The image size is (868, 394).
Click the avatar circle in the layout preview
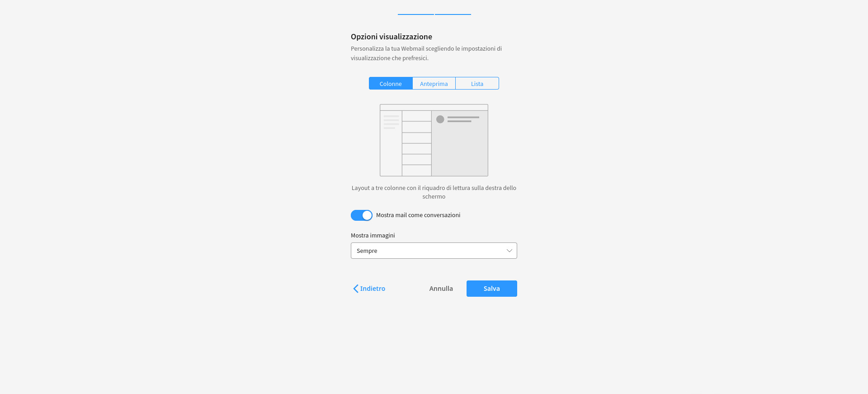(440, 119)
